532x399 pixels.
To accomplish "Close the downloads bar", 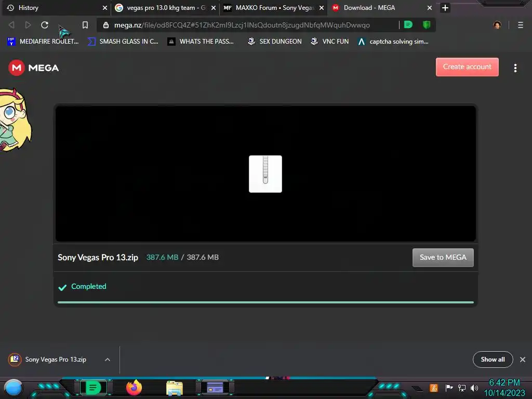I will [x=523, y=360].
